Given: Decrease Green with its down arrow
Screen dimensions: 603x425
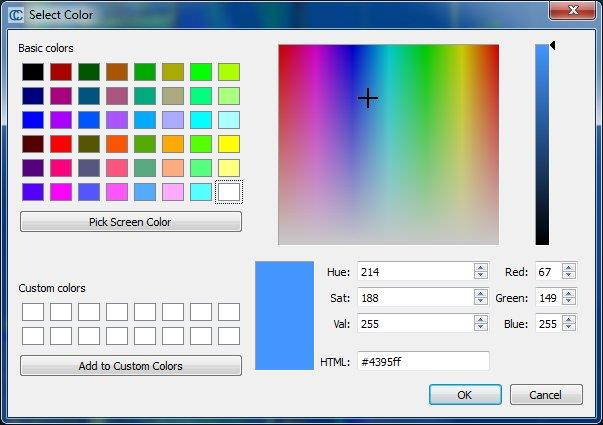Looking at the screenshot, I should tap(569, 301).
